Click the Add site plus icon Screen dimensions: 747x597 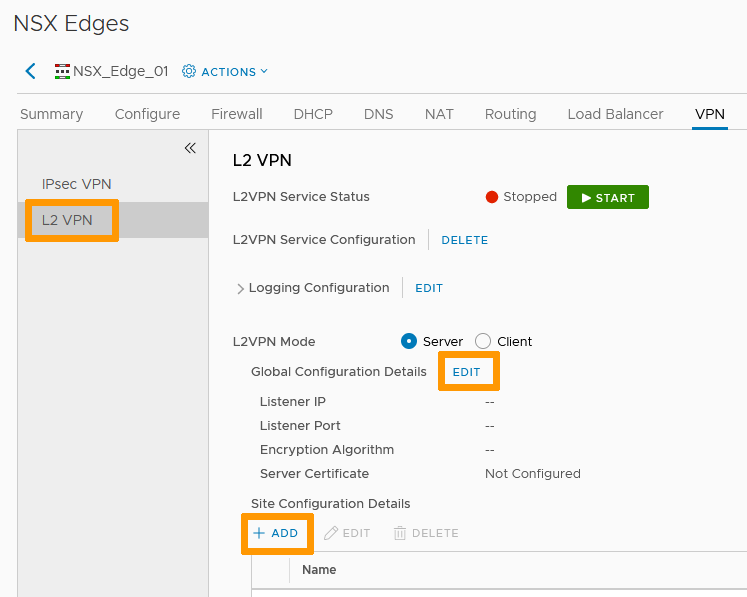(259, 534)
